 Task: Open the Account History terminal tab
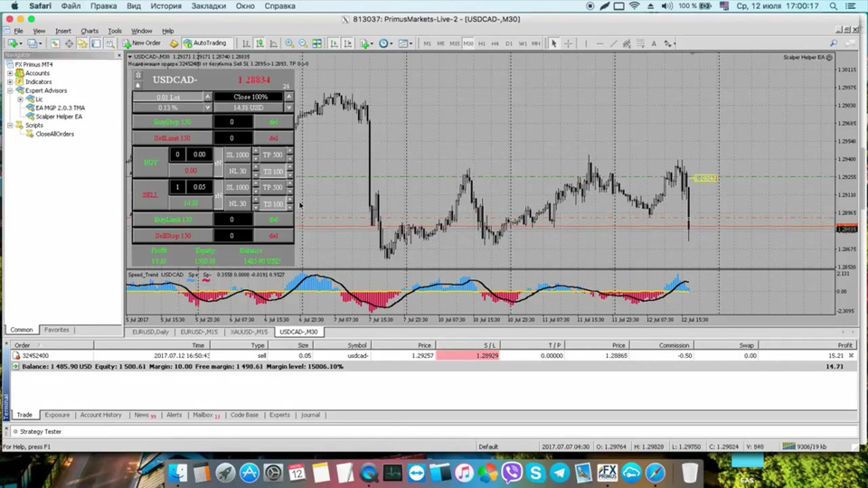tap(100, 415)
